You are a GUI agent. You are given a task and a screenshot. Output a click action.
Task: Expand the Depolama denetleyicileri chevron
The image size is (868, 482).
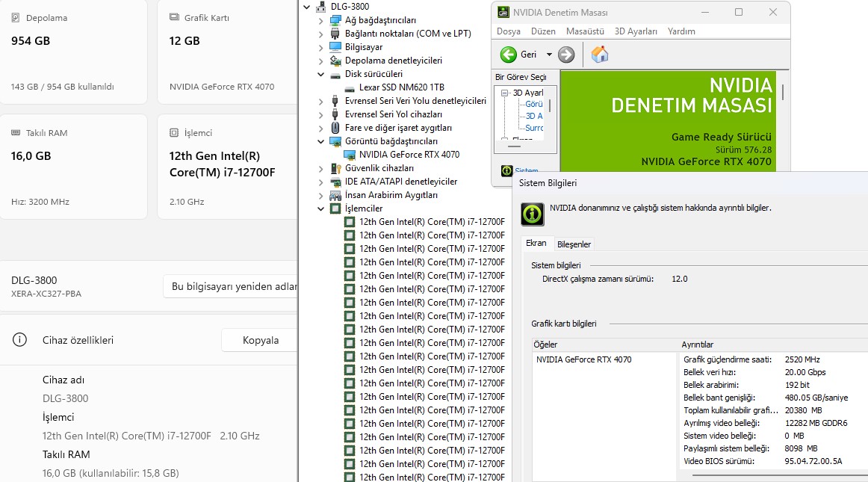(x=321, y=61)
